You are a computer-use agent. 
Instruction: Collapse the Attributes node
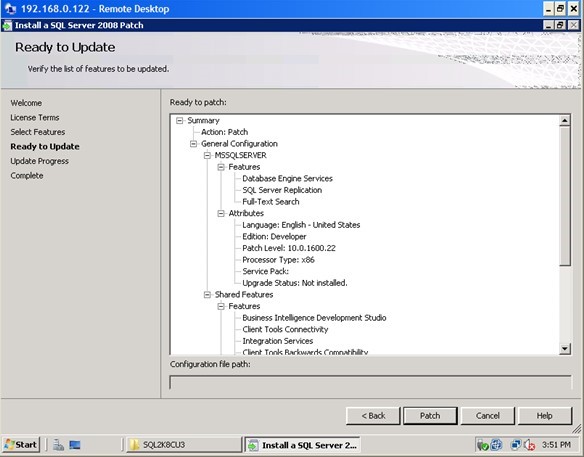[x=221, y=213]
